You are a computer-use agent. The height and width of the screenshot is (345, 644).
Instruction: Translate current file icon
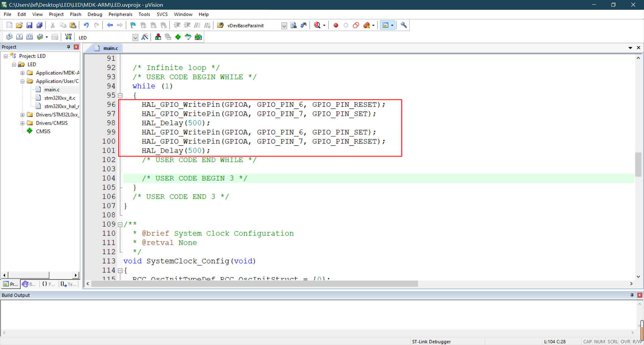coord(9,37)
